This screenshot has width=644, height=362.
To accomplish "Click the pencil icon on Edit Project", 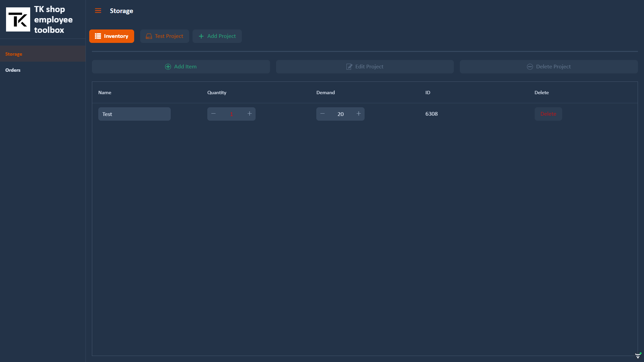I will [349, 67].
